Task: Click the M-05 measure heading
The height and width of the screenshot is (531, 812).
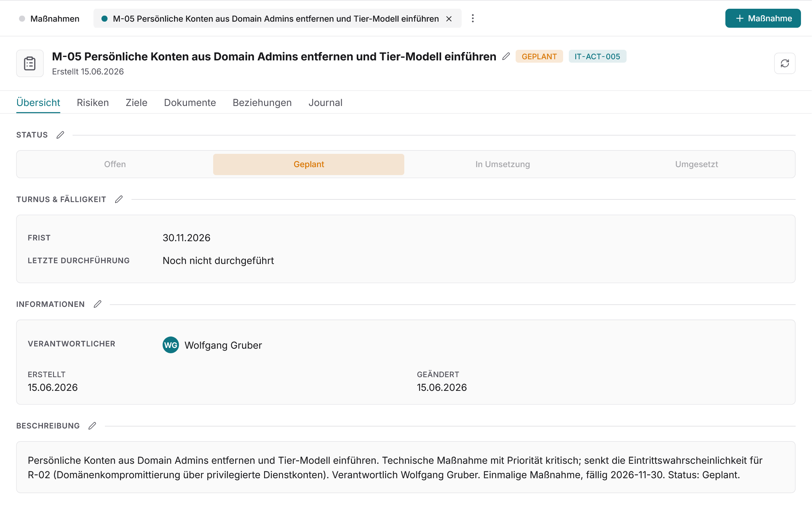Action: click(274, 56)
